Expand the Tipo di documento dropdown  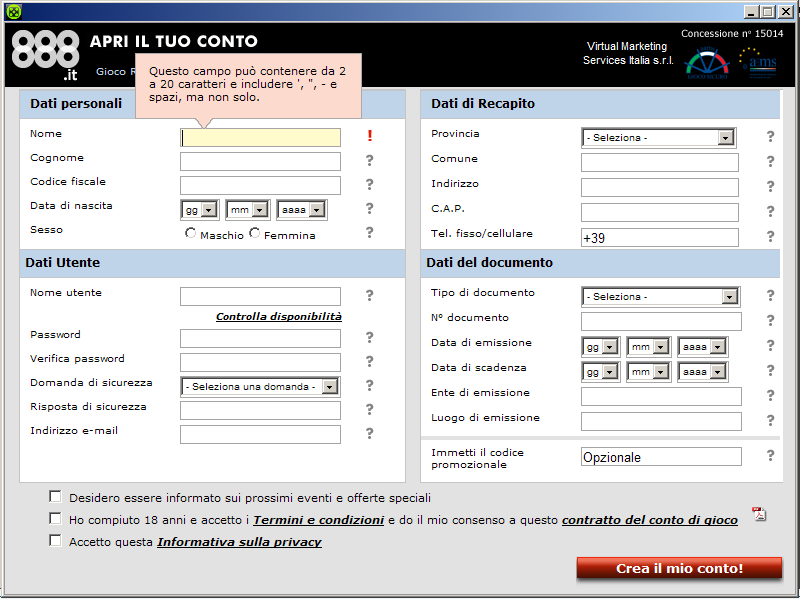click(661, 296)
